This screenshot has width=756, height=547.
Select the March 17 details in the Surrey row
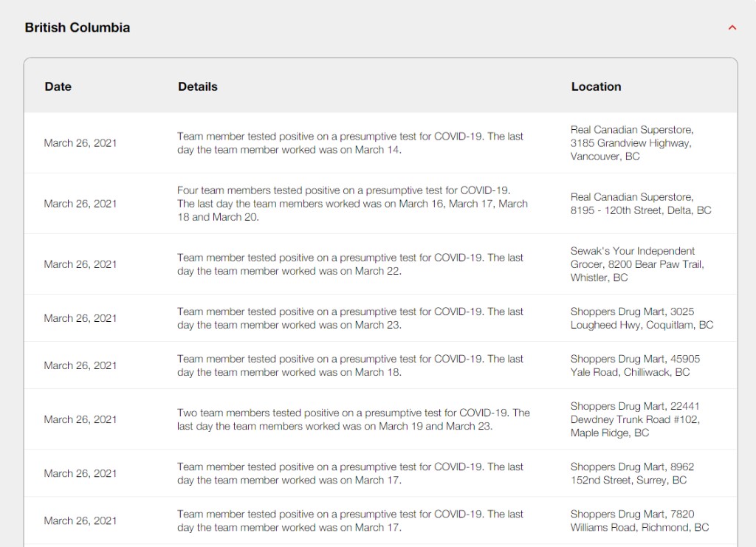(350, 473)
